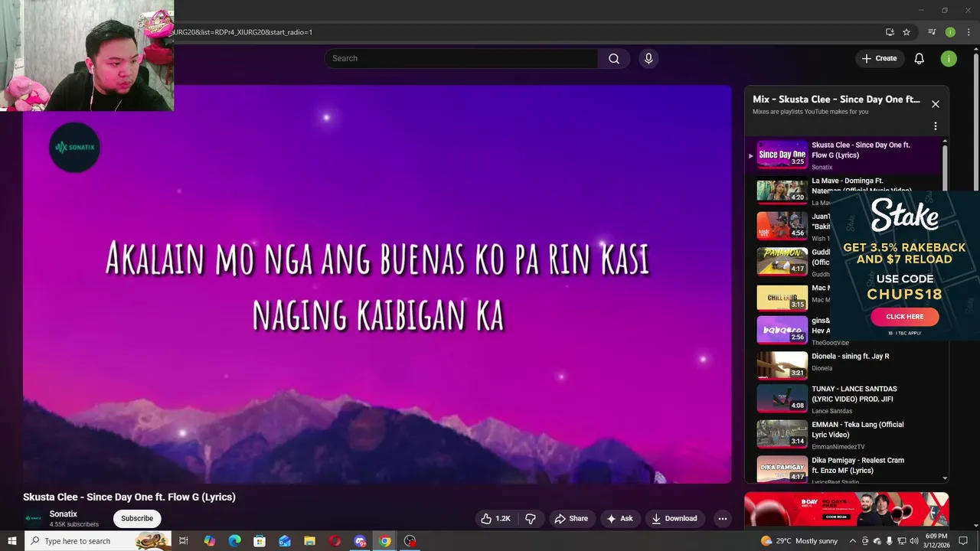The image size is (980, 551).
Task: Click the banner ad below playlist
Action: coord(847,510)
